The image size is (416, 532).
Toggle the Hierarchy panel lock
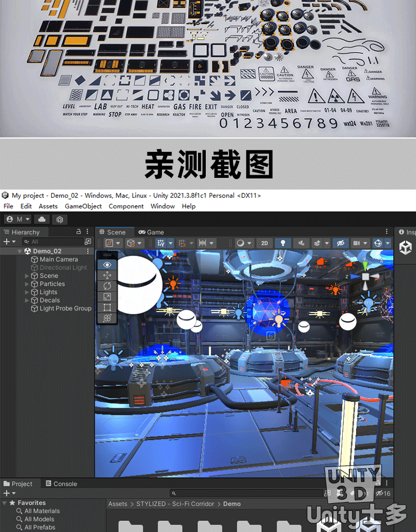pyautogui.click(x=78, y=232)
